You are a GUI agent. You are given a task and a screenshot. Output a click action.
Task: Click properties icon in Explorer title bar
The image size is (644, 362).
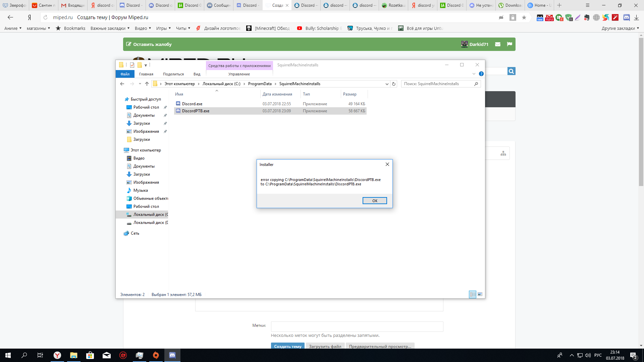(132, 65)
